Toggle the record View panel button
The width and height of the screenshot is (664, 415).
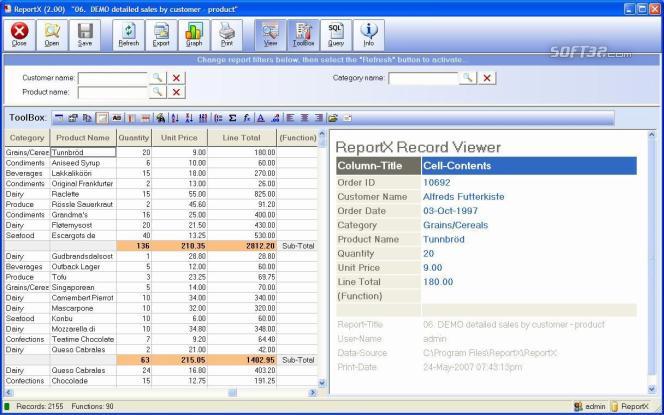coord(270,35)
